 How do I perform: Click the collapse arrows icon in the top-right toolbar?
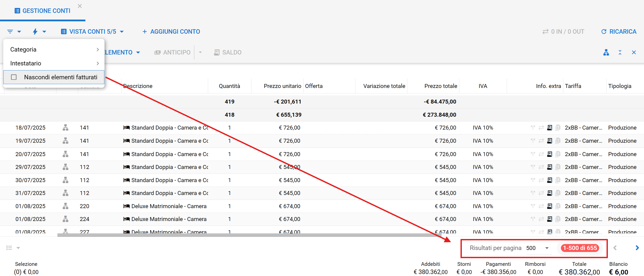(x=620, y=52)
